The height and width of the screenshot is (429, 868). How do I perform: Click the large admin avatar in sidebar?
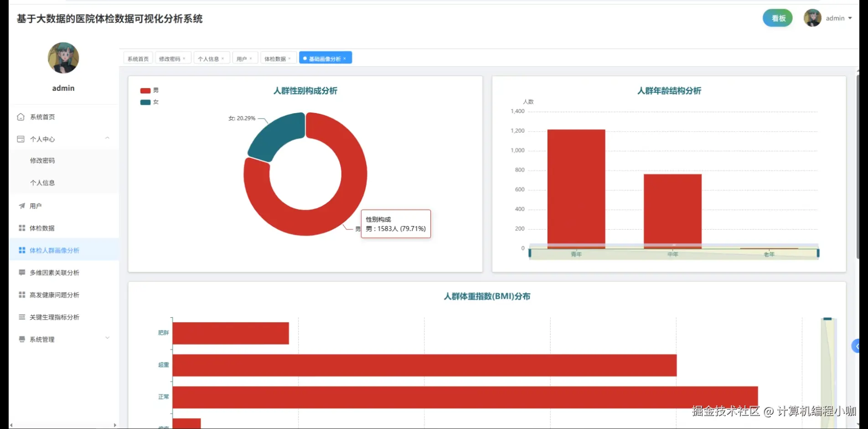pyautogui.click(x=63, y=58)
